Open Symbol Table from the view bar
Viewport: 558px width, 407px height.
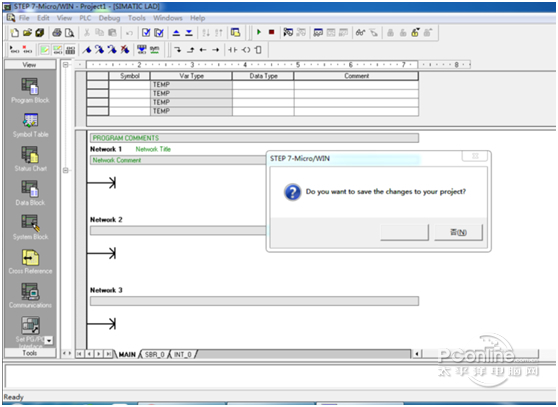[x=30, y=125]
